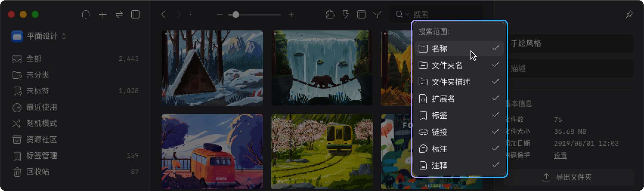Click the 2,443 count beside 全部

[x=129, y=59]
